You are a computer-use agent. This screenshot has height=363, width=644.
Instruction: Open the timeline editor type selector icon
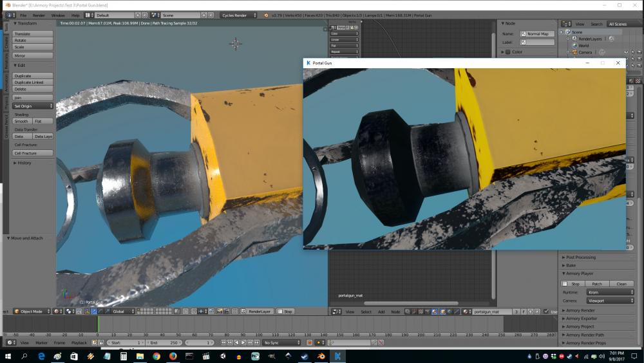[9, 343]
